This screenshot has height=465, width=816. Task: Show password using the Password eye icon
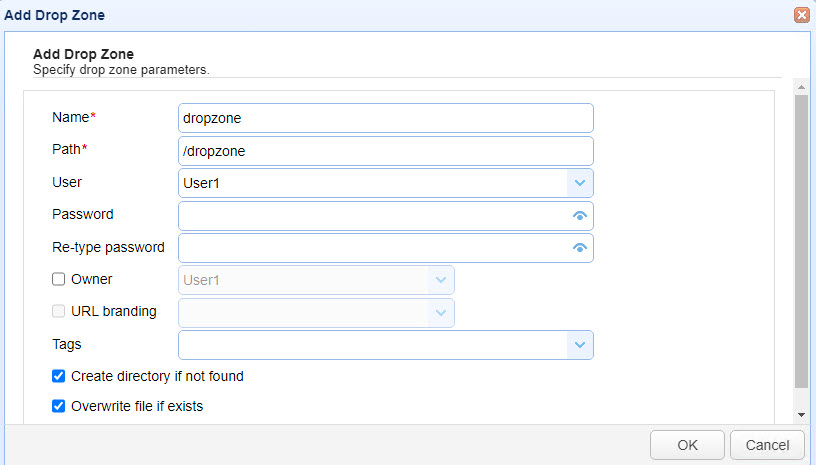pyautogui.click(x=579, y=216)
